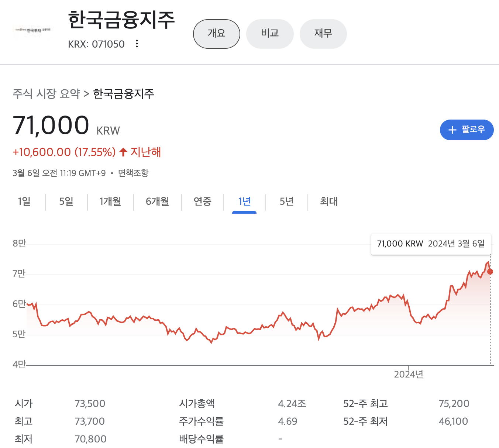
Task: Click the 배당수익률 label
Action: (202, 439)
